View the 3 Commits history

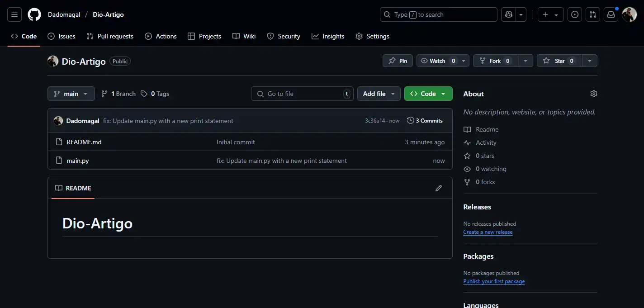click(425, 121)
